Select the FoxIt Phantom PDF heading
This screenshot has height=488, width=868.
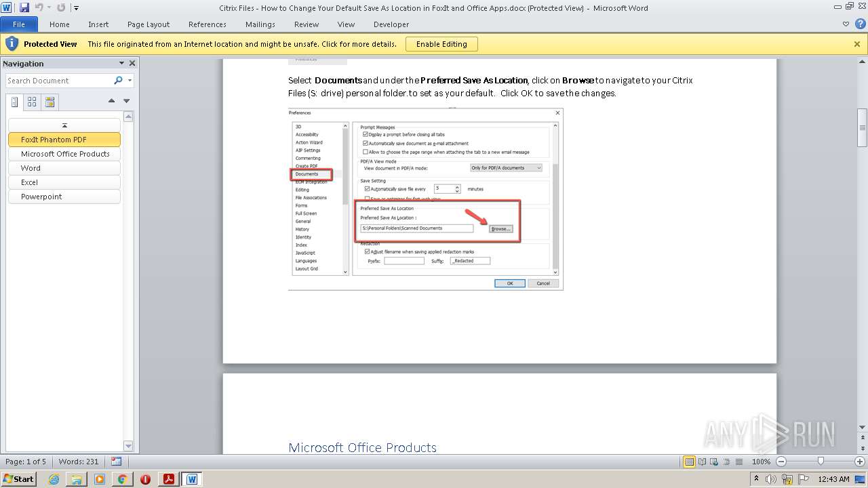64,140
